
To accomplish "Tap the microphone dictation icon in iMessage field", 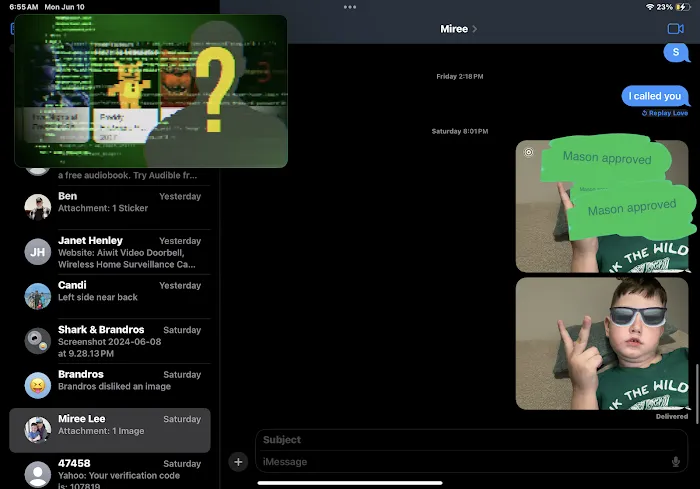I will coord(676,461).
